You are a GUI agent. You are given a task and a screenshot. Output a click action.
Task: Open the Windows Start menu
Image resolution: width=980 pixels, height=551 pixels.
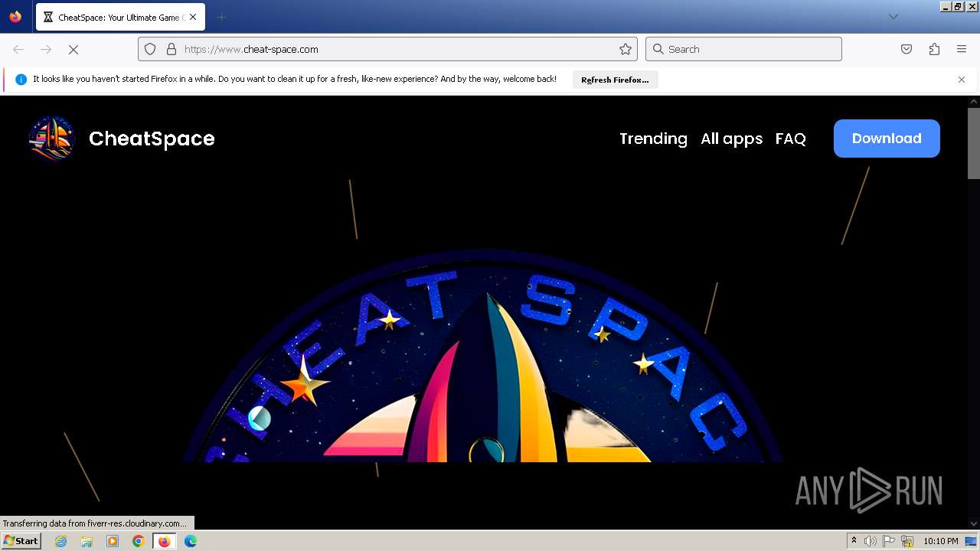click(x=21, y=541)
